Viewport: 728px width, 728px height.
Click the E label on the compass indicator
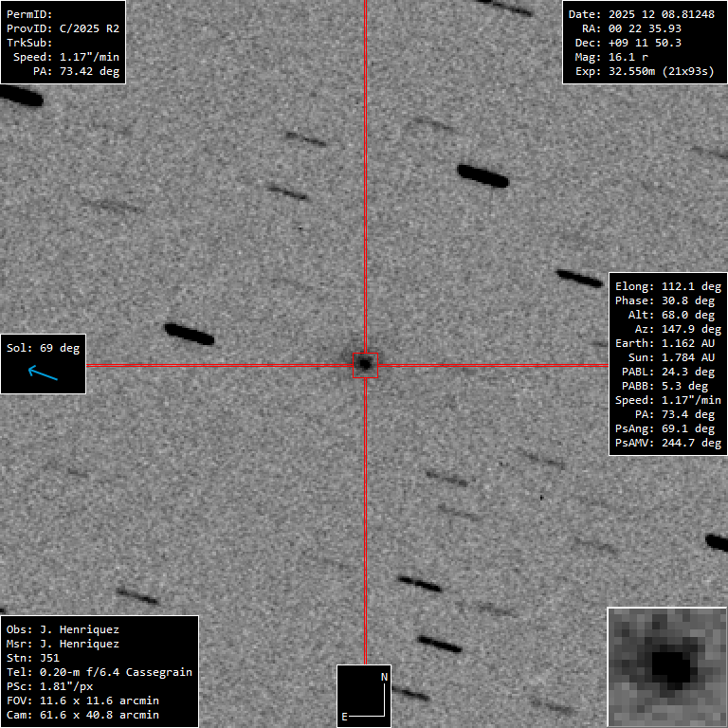coord(346,716)
